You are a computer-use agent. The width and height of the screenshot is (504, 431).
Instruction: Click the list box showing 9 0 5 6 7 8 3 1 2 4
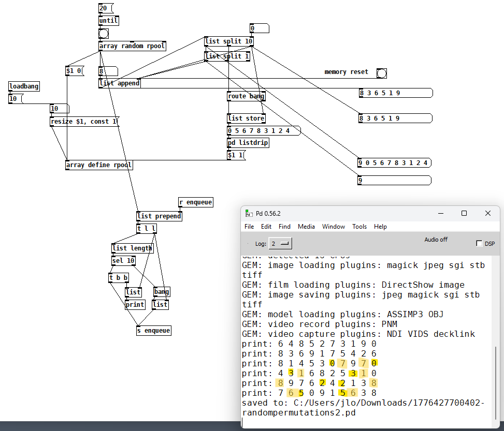pos(394,163)
